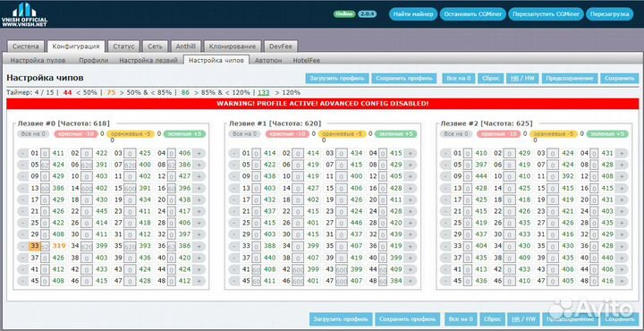
Task: Click minus stepper on Лезвие #2 row 09
Action: (x=445, y=176)
